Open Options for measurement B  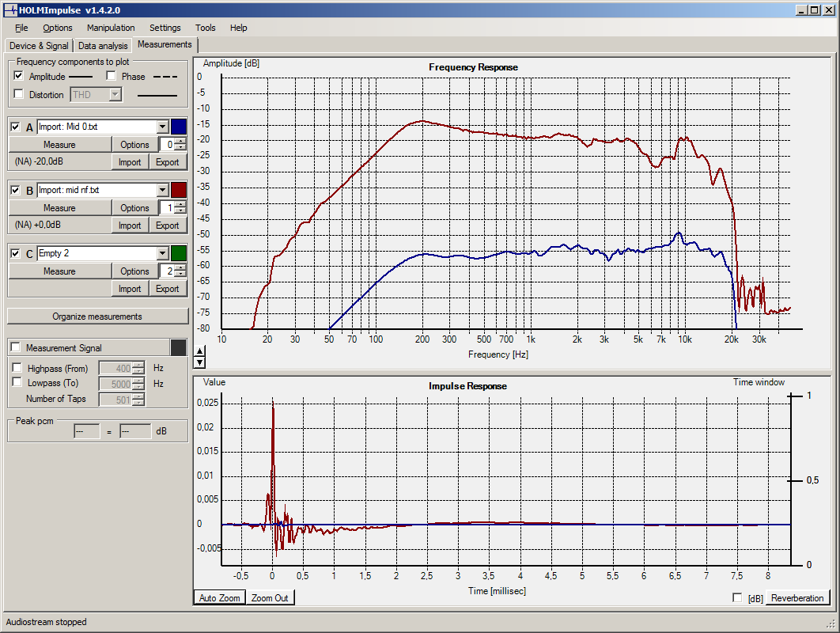click(134, 208)
